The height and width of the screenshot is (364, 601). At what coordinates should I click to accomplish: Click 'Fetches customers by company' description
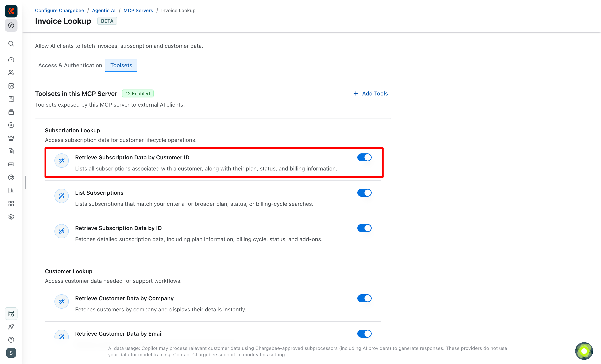click(161, 309)
